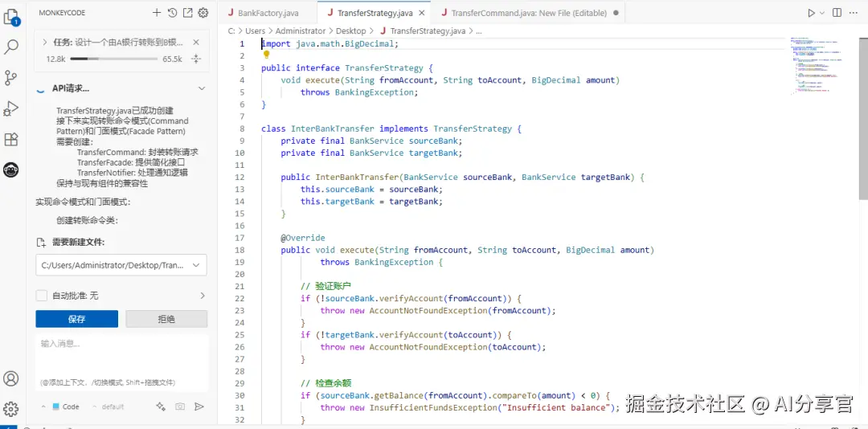The image size is (868, 429).
Task: Close the TransferStrategy.java tab
Action: coord(422,13)
